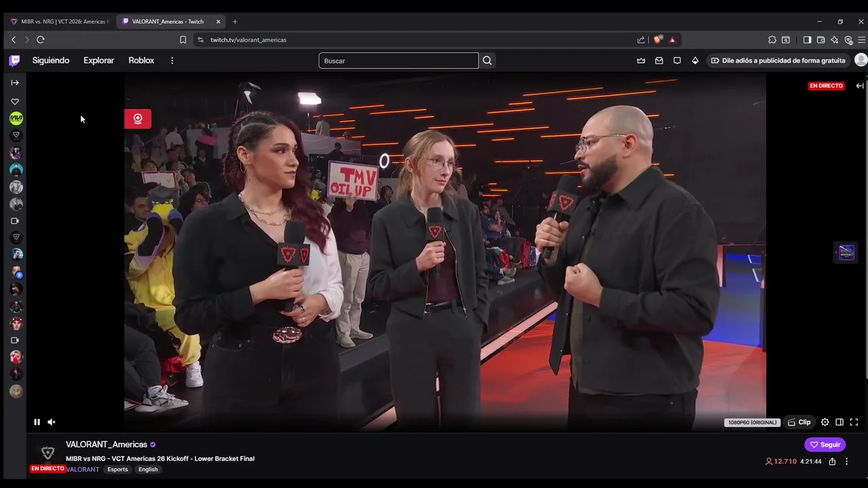Open the Roblox link
This screenshot has width=868, height=488.
click(x=141, y=60)
